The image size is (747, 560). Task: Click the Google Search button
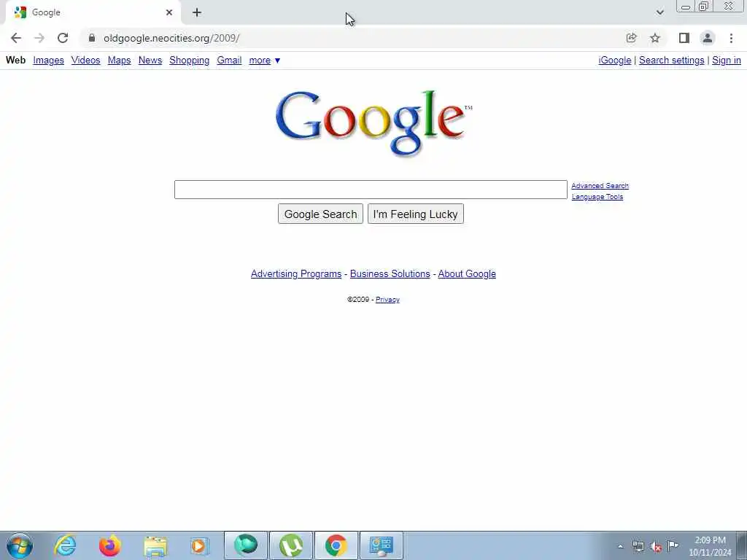(321, 214)
